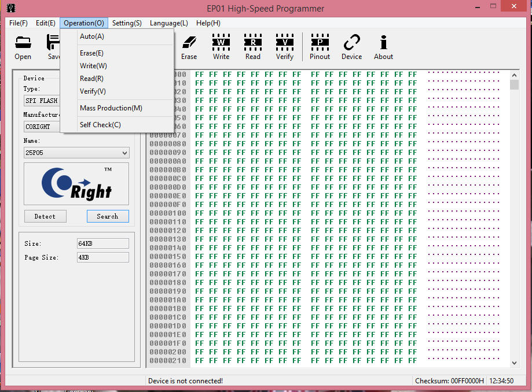Click the Checksum: 00FF0000H status entry
The image size is (532, 392).
pyautogui.click(x=449, y=381)
